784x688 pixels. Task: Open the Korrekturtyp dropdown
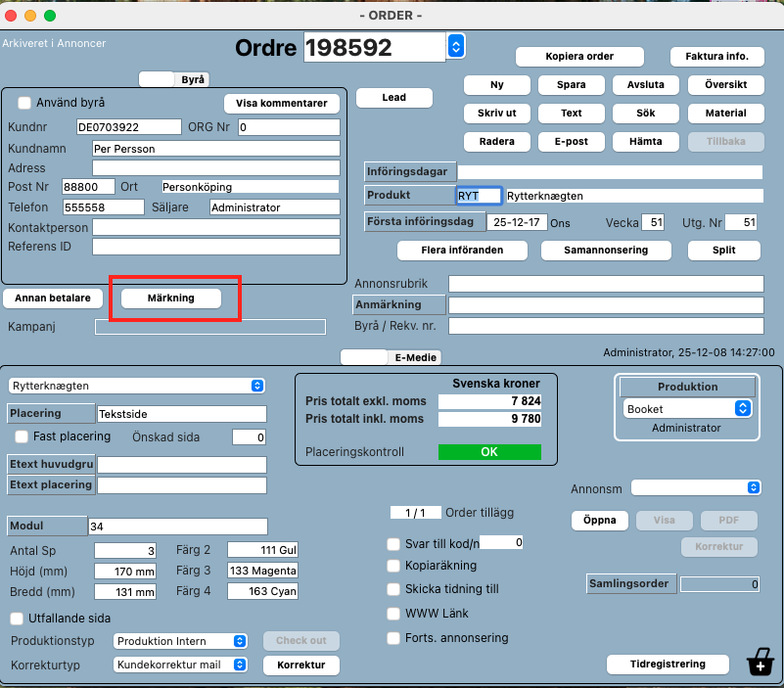[180, 665]
